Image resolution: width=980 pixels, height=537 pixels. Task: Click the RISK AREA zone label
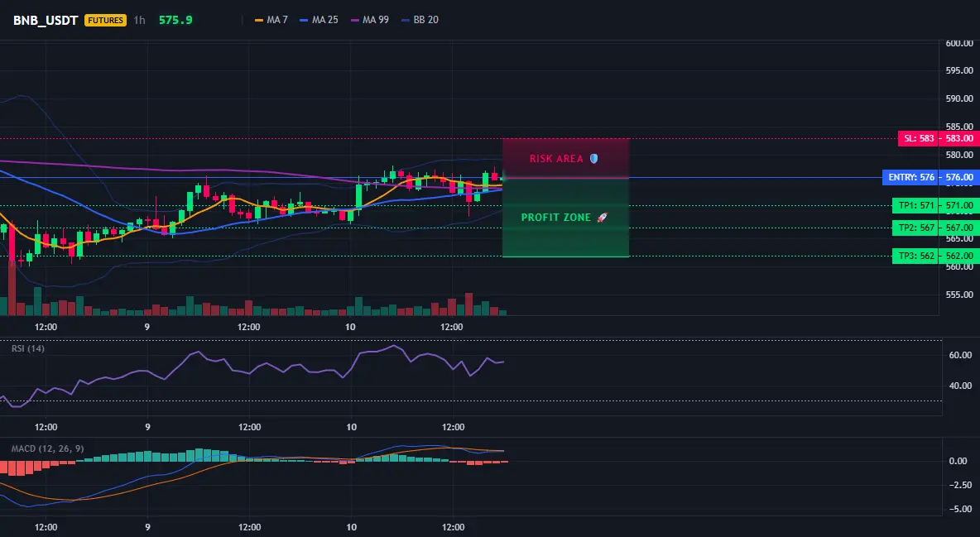pyautogui.click(x=556, y=159)
